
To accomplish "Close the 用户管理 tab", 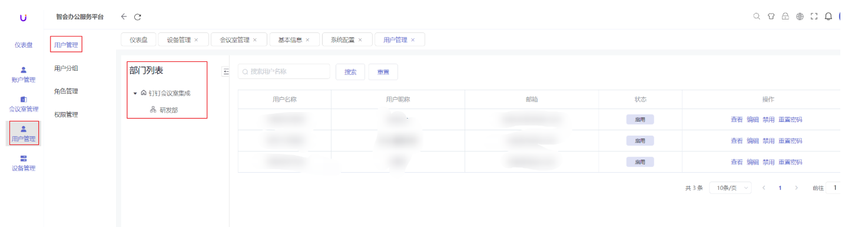I will point(413,40).
